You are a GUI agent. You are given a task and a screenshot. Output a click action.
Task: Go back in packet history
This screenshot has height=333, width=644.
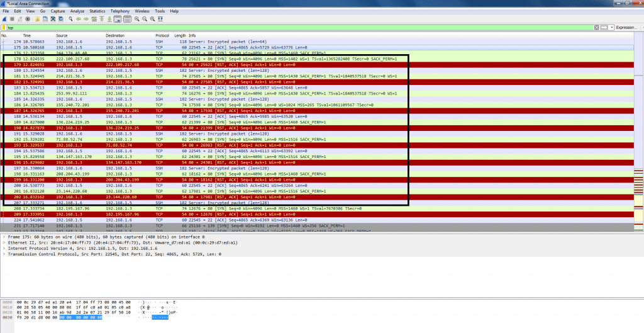click(x=79, y=19)
